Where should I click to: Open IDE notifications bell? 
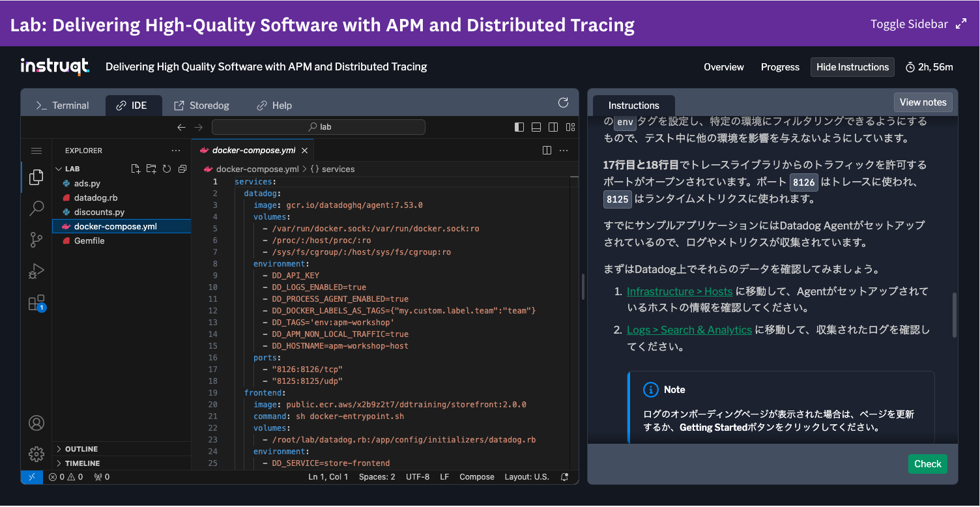(x=565, y=477)
